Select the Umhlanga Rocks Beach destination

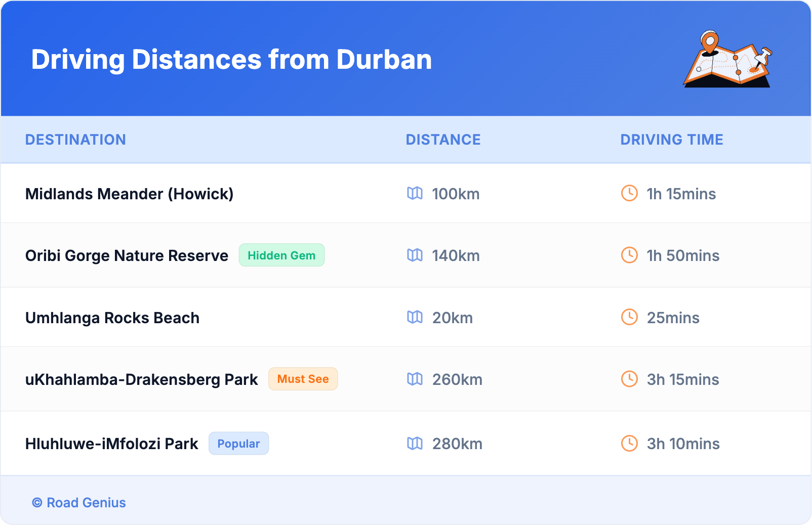coord(112,318)
